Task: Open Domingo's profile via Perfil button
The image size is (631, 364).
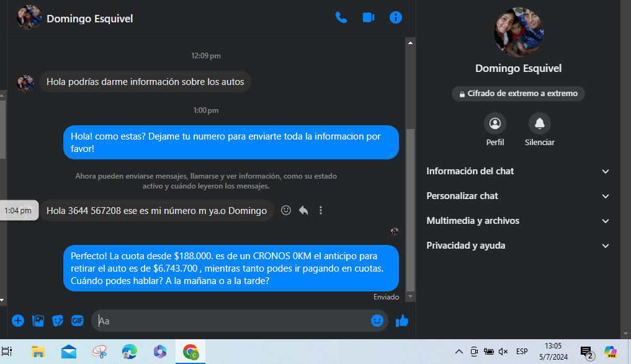Action: 495,123
